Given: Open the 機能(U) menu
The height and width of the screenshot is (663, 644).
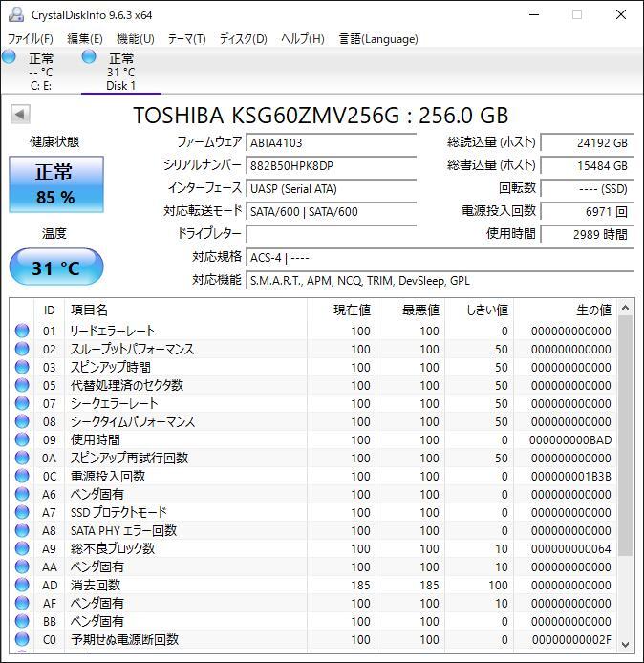Looking at the screenshot, I should [136, 39].
